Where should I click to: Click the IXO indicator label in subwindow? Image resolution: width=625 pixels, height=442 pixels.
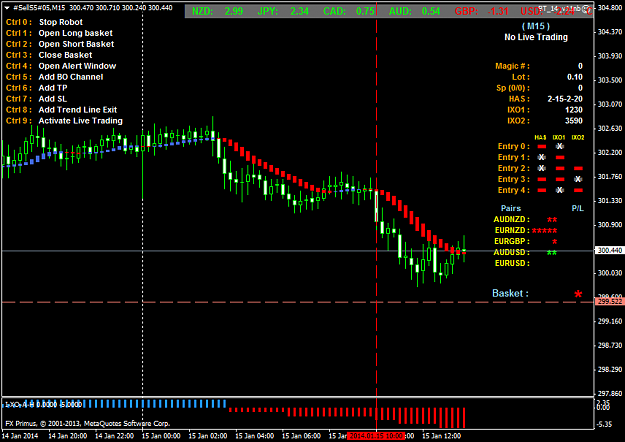tap(43, 405)
